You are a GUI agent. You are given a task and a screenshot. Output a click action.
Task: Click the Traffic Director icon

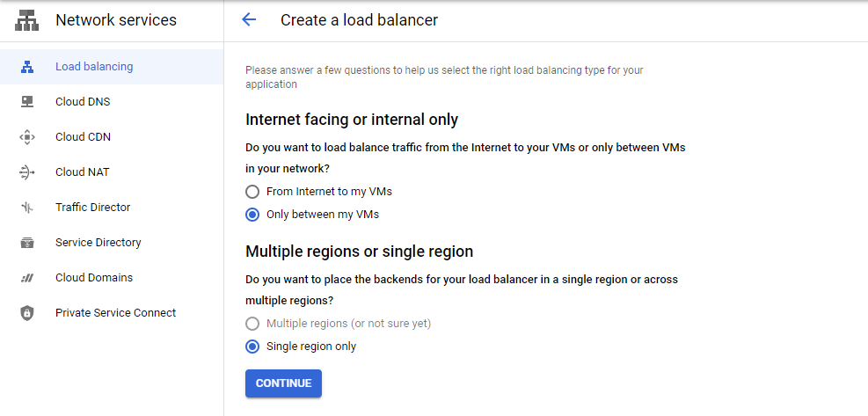click(x=27, y=208)
